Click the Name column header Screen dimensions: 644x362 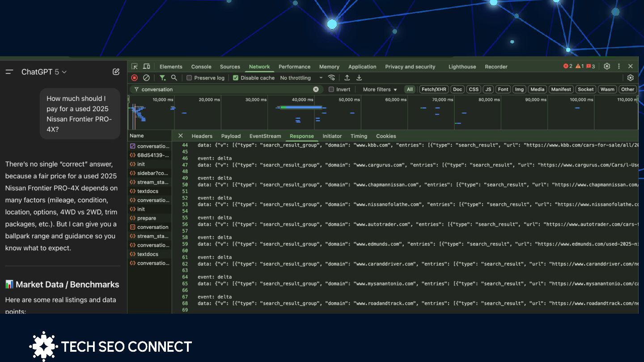click(x=150, y=136)
